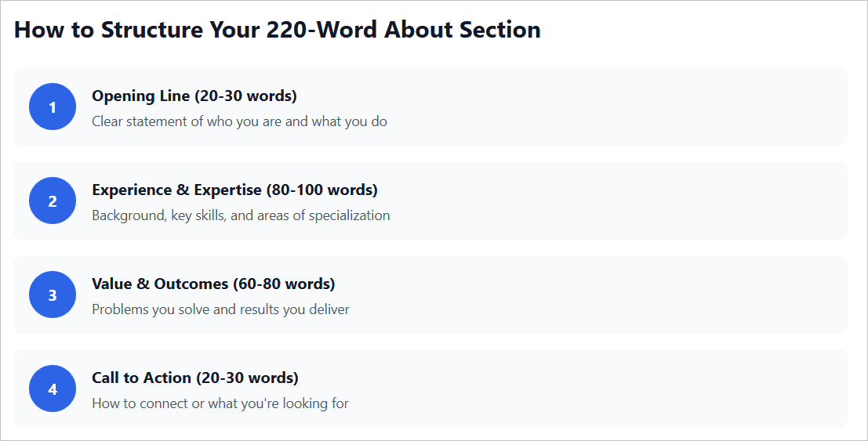Select the Call to Action heading
Screen dimensions: 868x441
click(x=142, y=378)
